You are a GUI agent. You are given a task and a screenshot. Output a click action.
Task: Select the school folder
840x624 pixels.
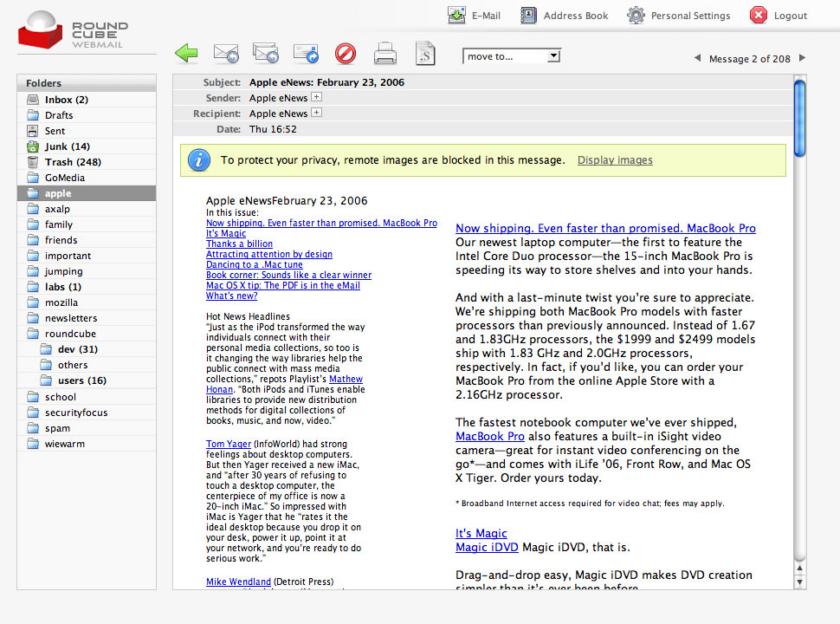click(x=87, y=397)
